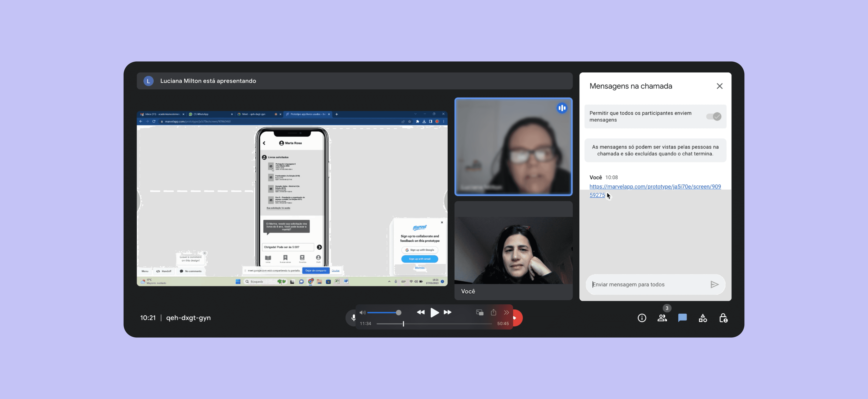The width and height of the screenshot is (868, 399).
Task: Fast forward the video playback
Action: click(x=447, y=312)
